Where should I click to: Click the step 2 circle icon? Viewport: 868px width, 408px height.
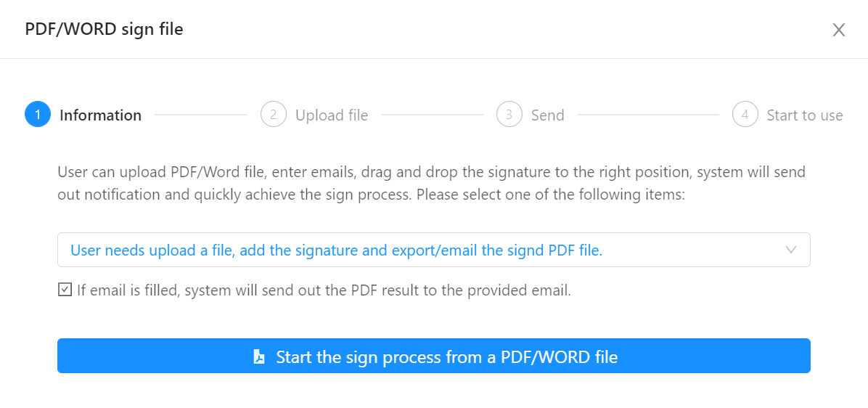click(274, 115)
